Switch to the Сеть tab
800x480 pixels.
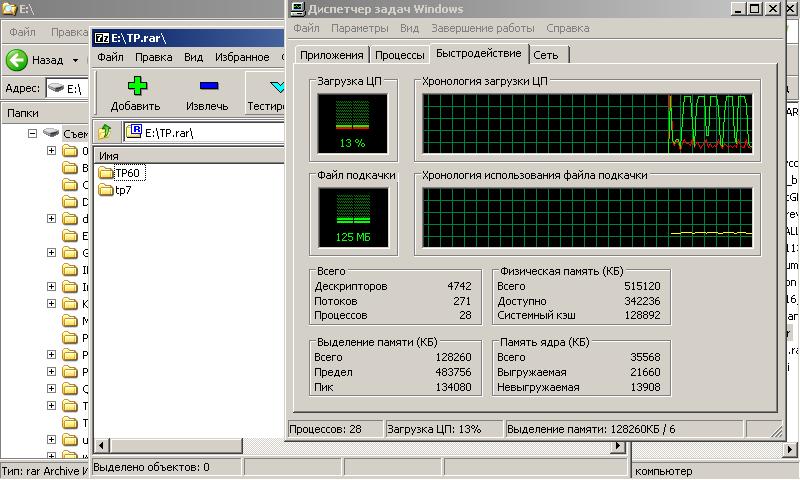point(546,55)
